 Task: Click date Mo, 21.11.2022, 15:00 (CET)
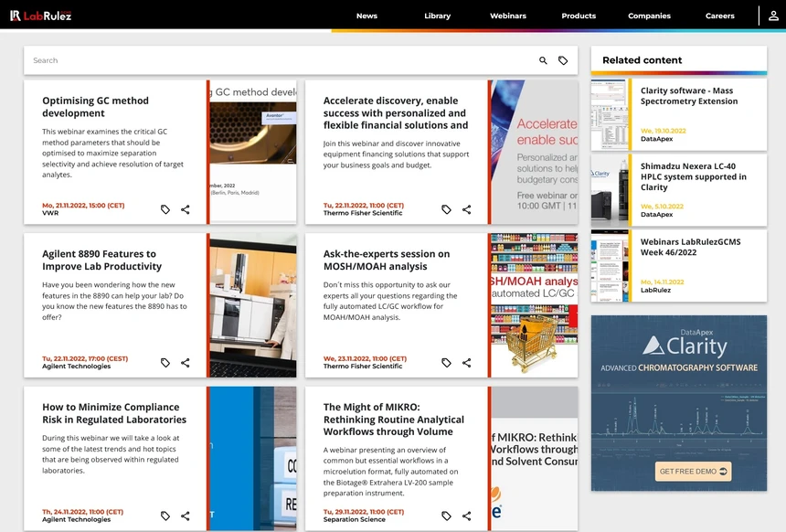tap(83, 206)
